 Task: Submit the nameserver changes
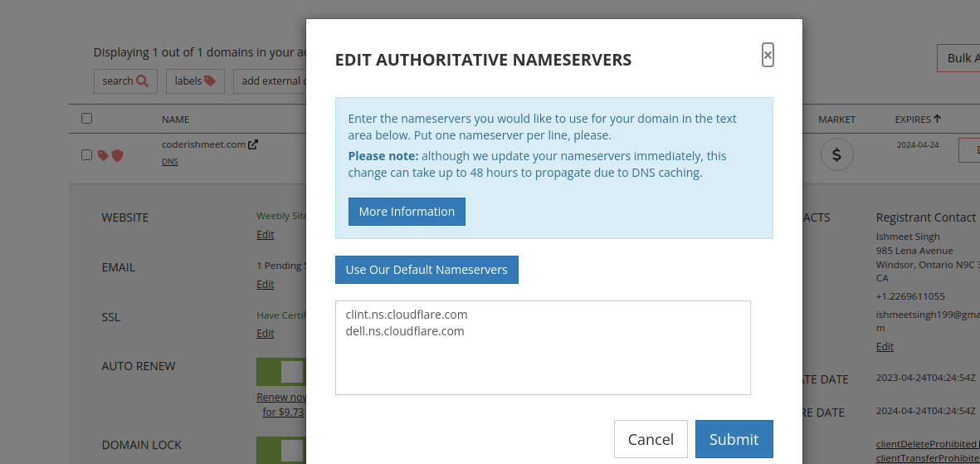point(734,439)
